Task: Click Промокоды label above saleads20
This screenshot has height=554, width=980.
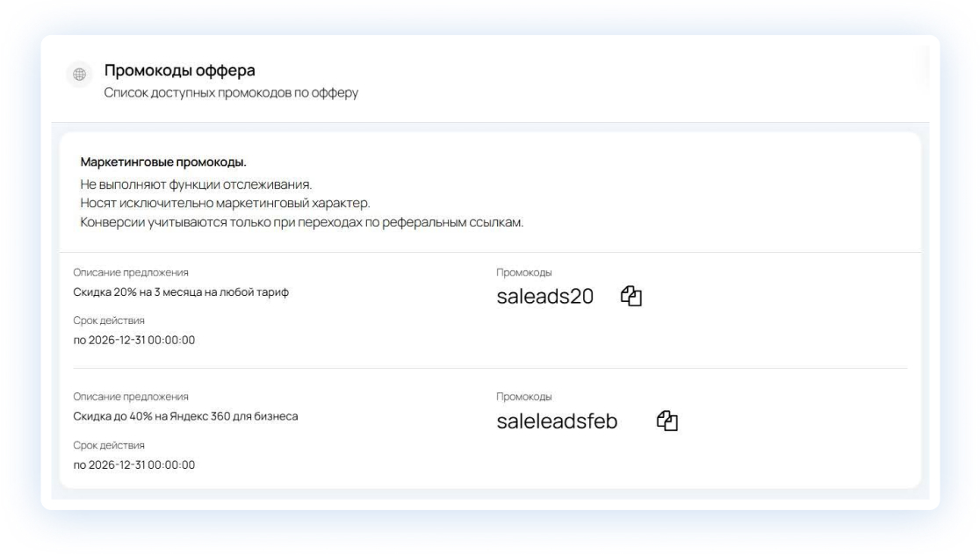Action: tap(524, 272)
